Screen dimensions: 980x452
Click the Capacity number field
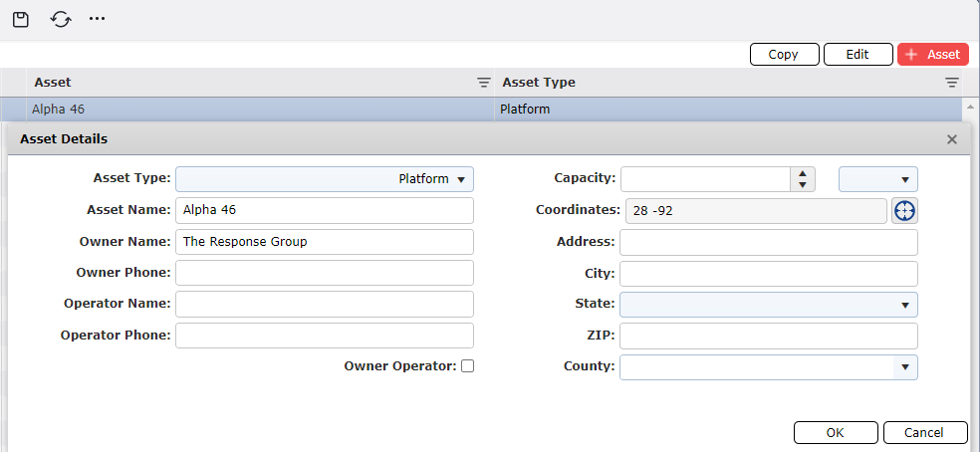[x=706, y=179]
